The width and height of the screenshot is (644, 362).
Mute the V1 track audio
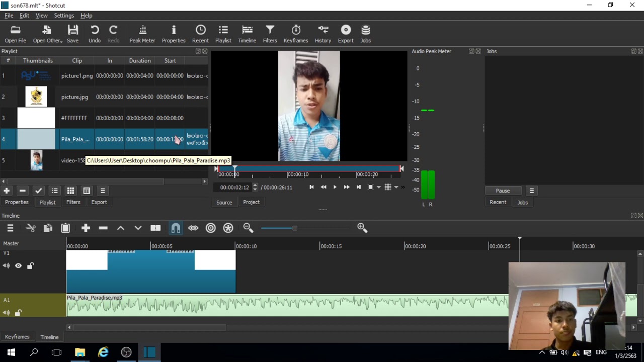point(7,265)
